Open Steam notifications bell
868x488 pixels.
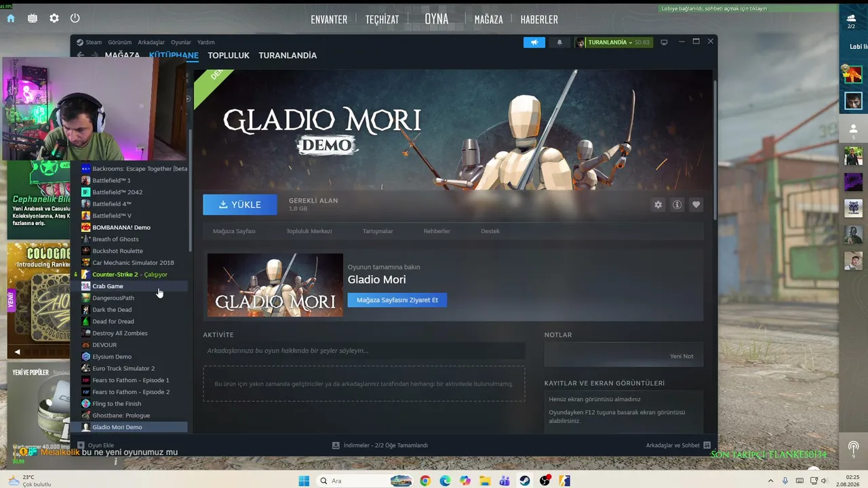pos(559,42)
